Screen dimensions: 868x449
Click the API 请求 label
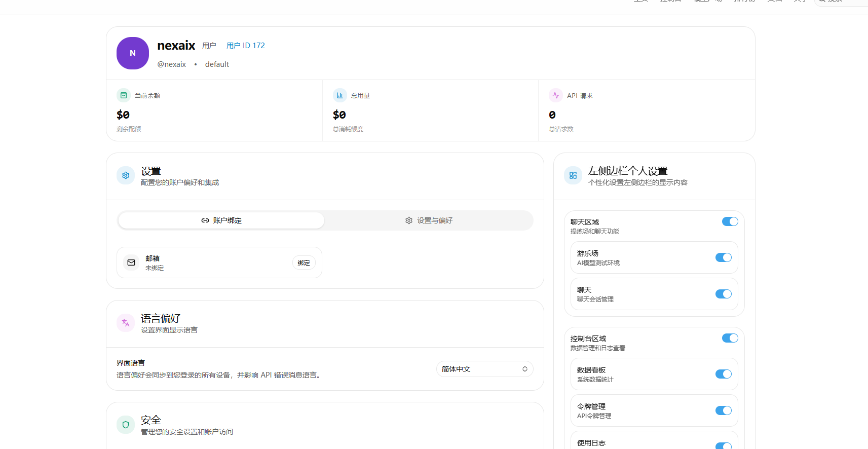[x=580, y=95]
